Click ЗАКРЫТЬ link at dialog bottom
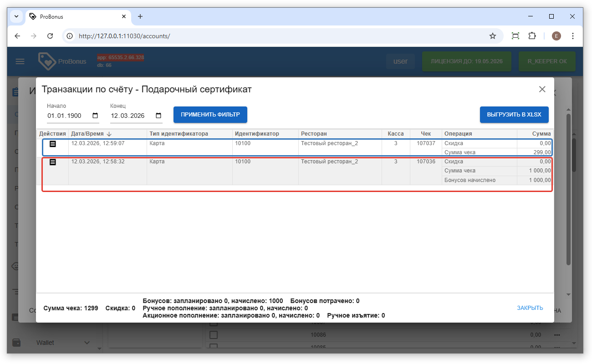 tap(530, 308)
